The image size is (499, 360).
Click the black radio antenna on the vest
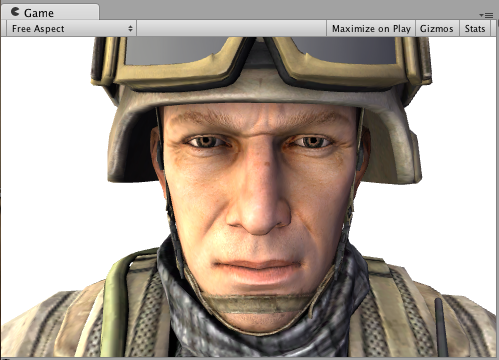tap(441, 327)
